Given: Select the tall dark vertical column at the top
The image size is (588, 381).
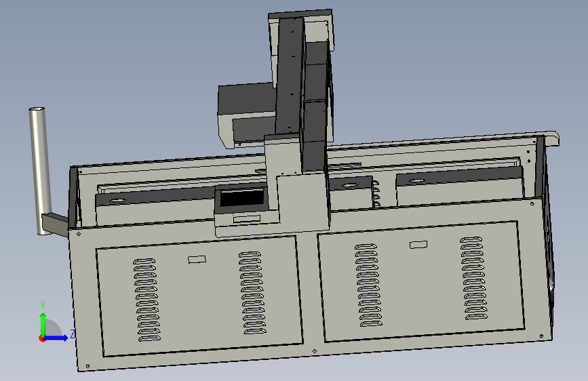Looking at the screenshot, I should click(x=290, y=77).
